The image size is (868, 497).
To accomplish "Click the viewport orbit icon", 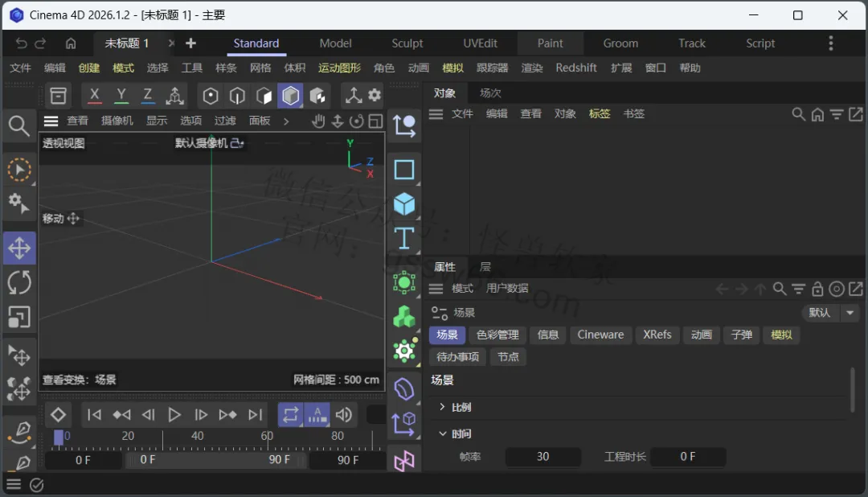I will click(357, 121).
